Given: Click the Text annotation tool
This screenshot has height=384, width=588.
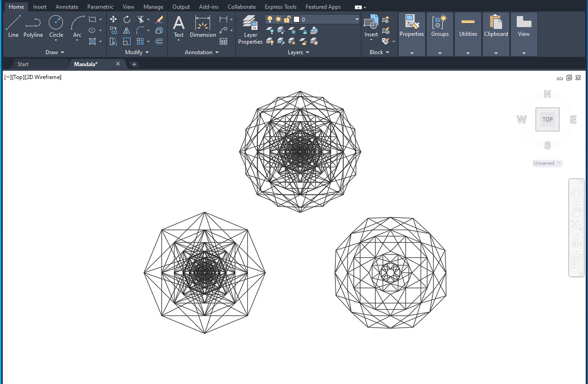Looking at the screenshot, I should [178, 27].
